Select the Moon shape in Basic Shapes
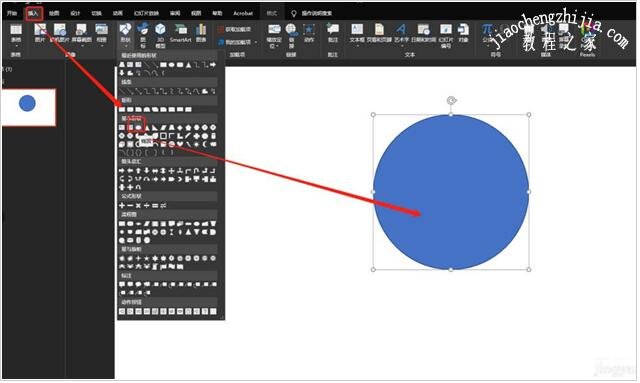Screen dimensions: 640x383 point(204,144)
